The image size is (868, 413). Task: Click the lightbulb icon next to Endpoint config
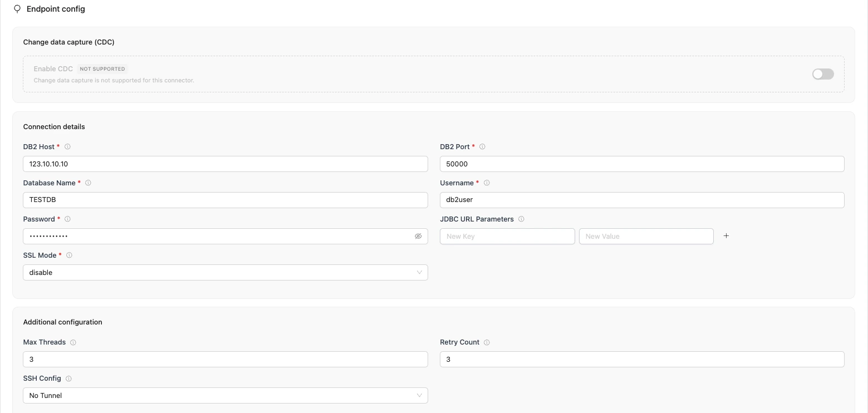coord(17,9)
